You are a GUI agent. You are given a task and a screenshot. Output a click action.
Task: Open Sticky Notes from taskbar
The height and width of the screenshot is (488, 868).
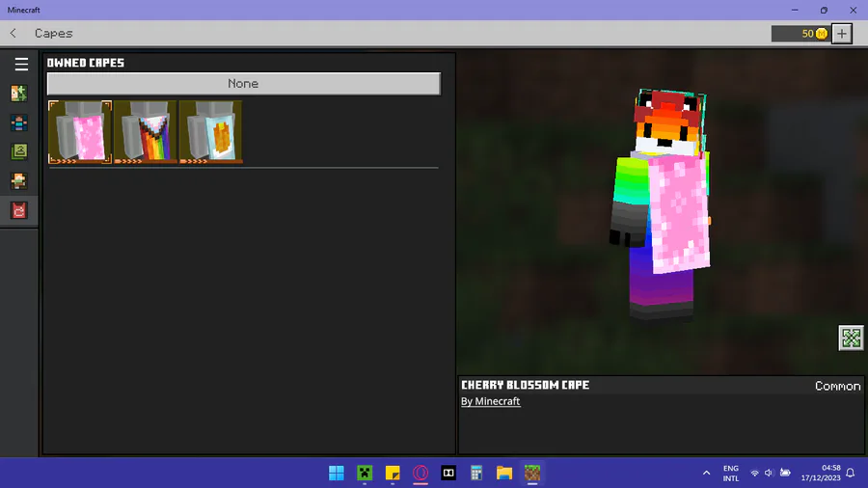(393, 474)
